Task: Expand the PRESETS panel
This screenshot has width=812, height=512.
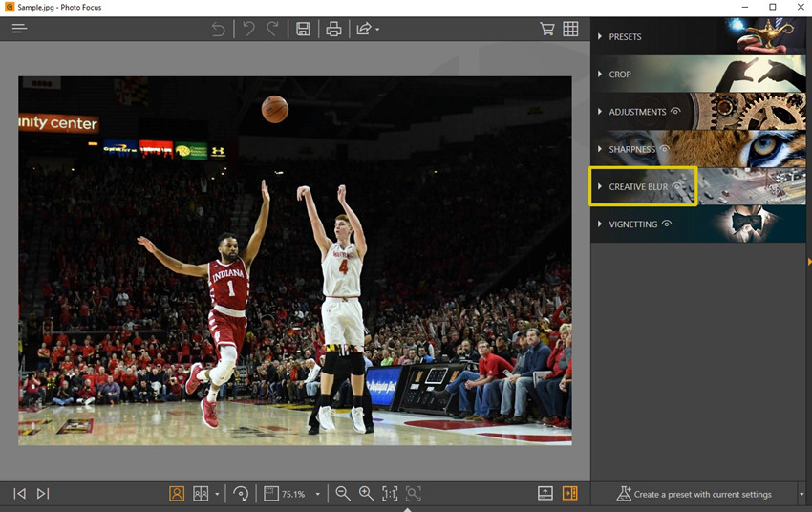Action: click(698, 36)
